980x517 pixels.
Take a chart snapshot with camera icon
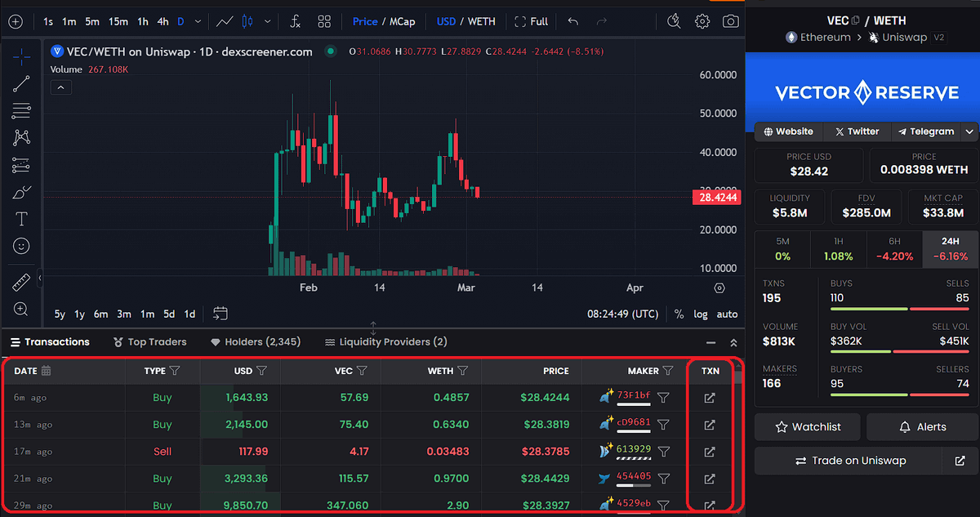pyautogui.click(x=731, y=21)
